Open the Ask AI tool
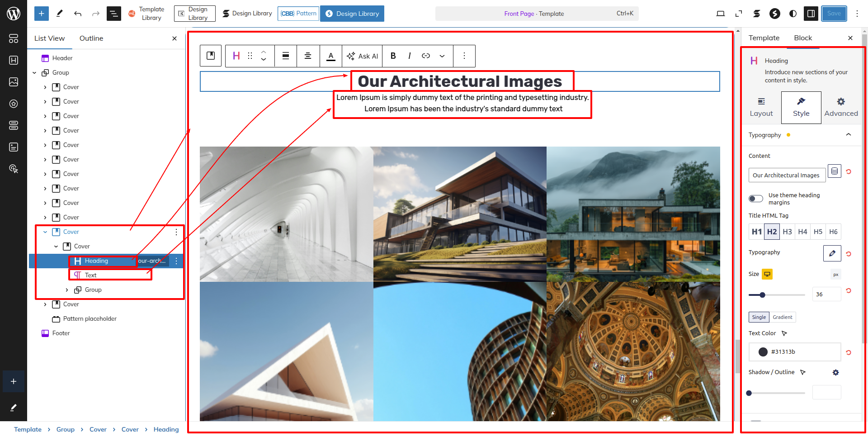Viewport: 868px width, 437px height. tap(362, 56)
